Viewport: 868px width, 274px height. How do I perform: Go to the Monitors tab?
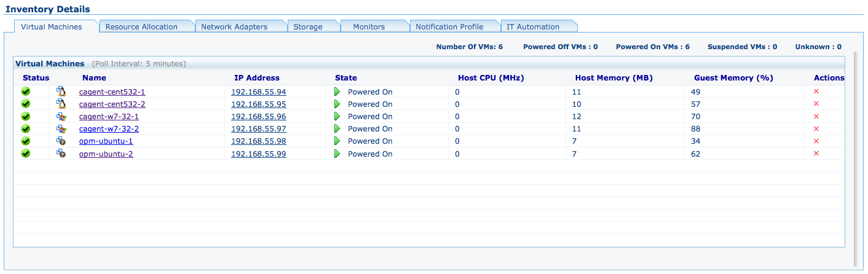point(369,26)
